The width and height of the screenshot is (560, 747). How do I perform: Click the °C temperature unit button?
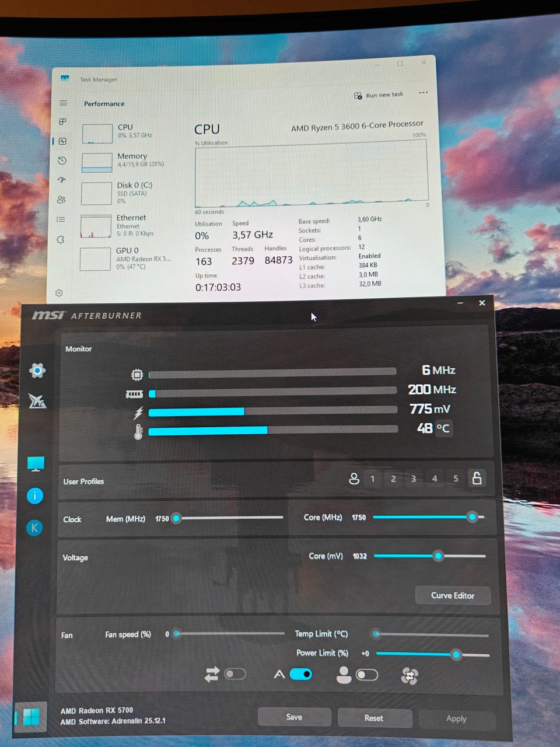point(443,428)
